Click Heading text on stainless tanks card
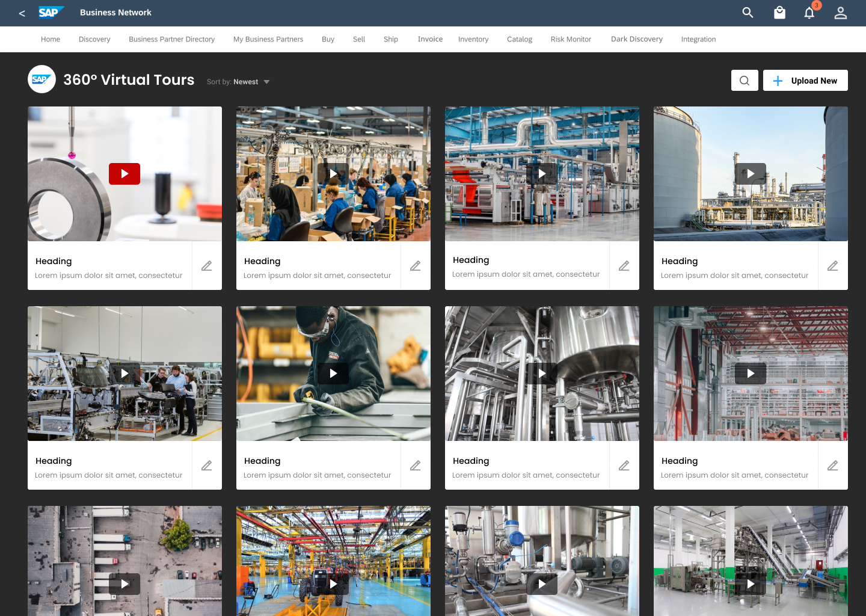Screen dimensions: 866x616 pos(471,461)
